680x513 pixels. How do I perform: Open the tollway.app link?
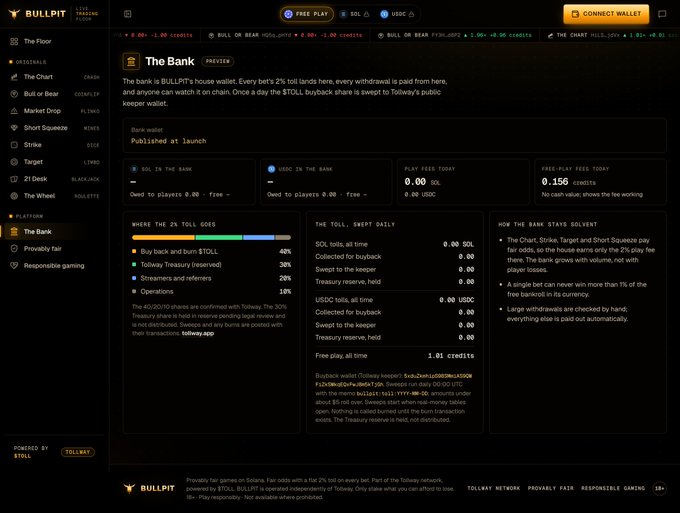[x=198, y=333]
